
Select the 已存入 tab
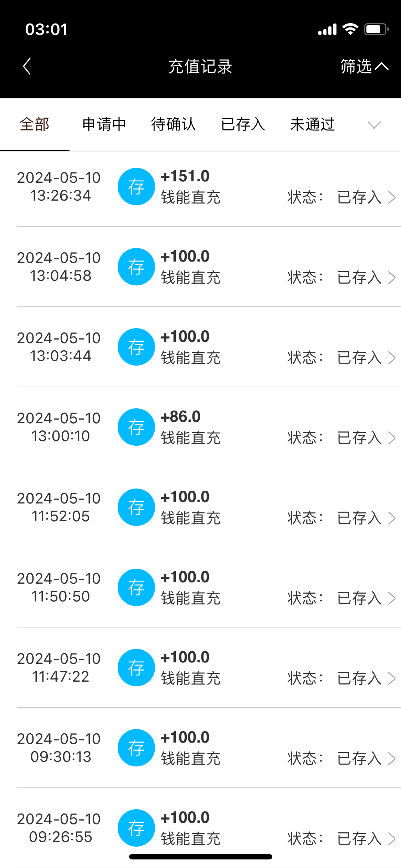(243, 124)
